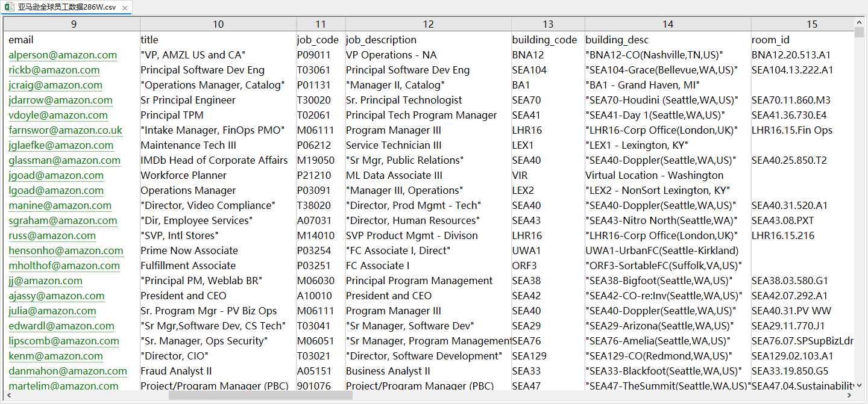Select column header 12

click(x=428, y=24)
